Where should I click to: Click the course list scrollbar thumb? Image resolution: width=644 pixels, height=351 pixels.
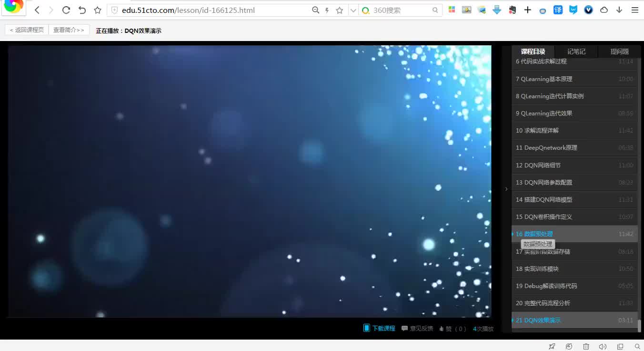point(640,326)
